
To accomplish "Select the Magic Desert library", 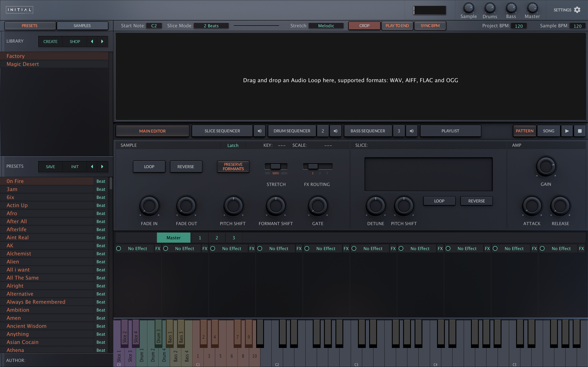I will coord(54,64).
